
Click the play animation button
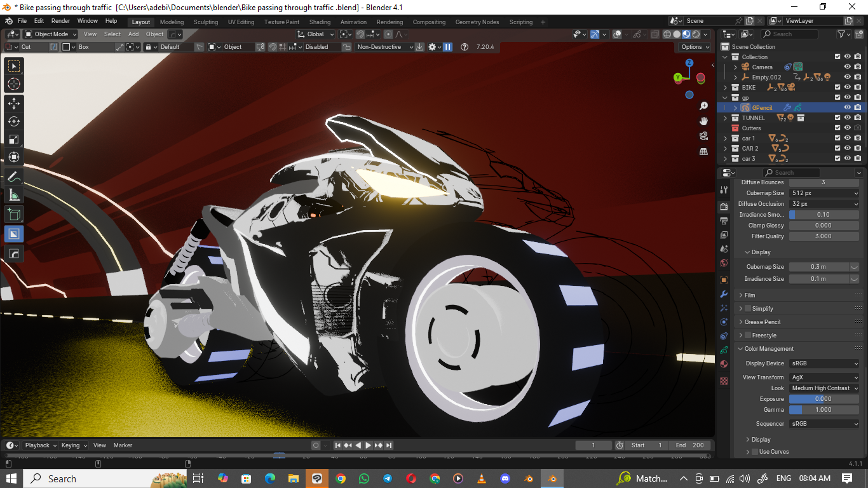click(368, 445)
